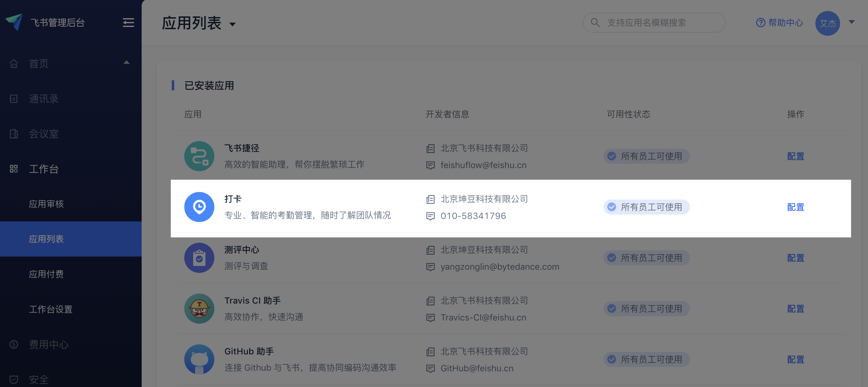The width and height of the screenshot is (868, 387).
Task: Click the 打卡 app name
Action: click(x=233, y=199)
